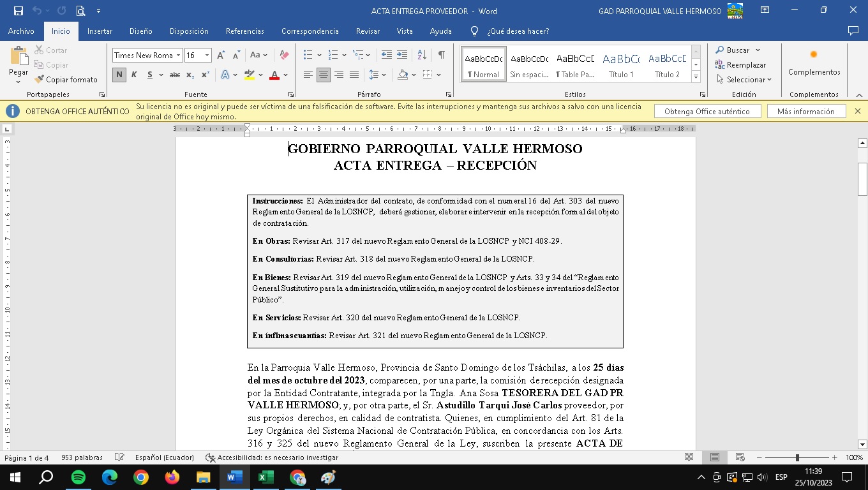
Task: Toggle show paragraph marks pilcrow
Action: 441,56
